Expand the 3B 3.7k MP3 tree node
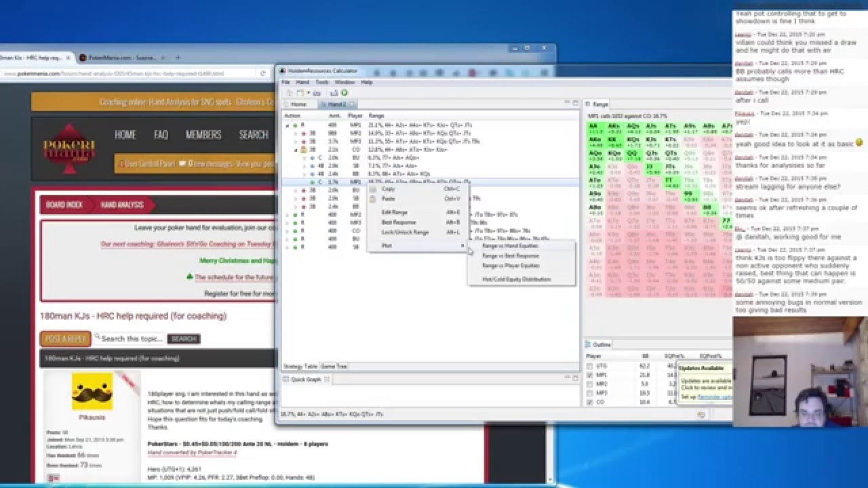This screenshot has height=488, width=868. coord(296,142)
